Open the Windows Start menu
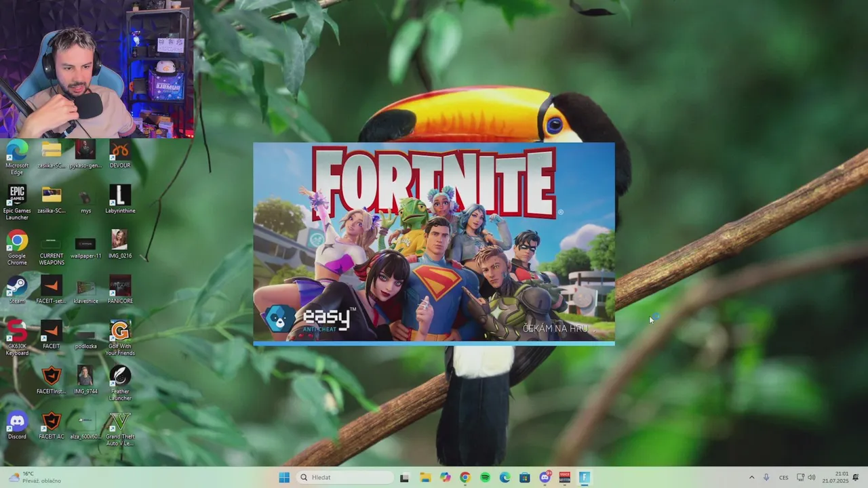Viewport: 868px width, 488px height. click(284, 477)
